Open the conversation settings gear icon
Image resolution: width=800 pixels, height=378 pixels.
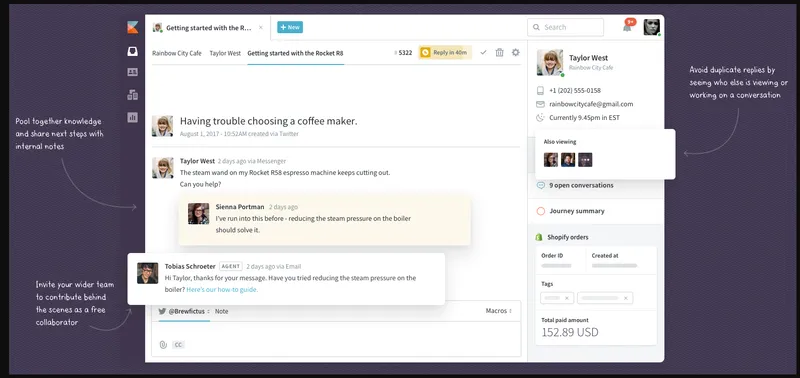[516, 53]
